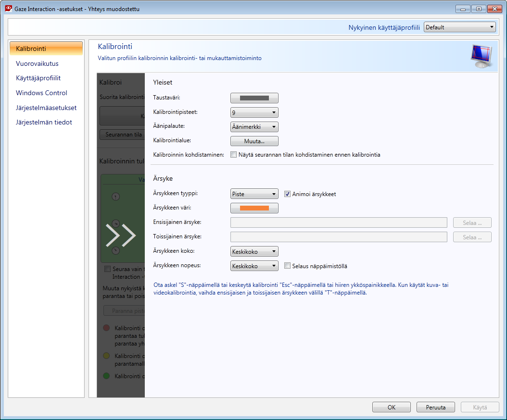Select Kalibrointi in the sidebar

[x=46, y=49]
